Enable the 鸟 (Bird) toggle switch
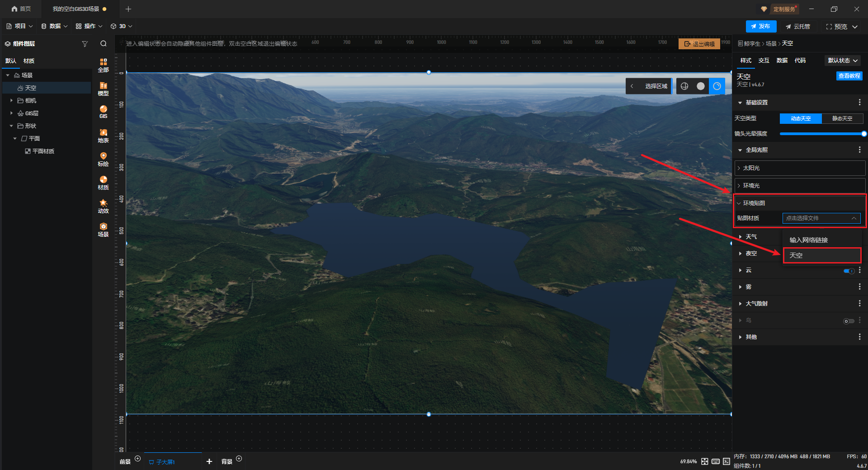Image resolution: width=868 pixels, height=470 pixels. pyautogui.click(x=849, y=321)
